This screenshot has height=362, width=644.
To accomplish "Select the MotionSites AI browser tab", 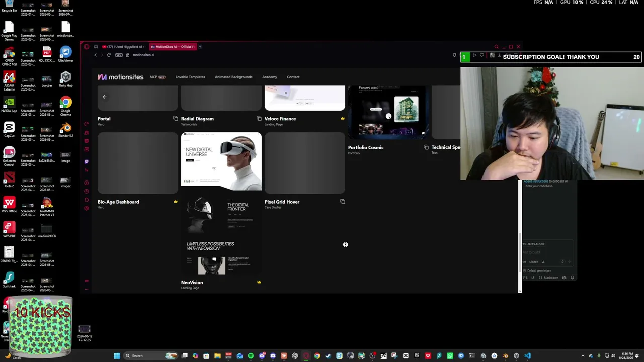I will (172, 47).
